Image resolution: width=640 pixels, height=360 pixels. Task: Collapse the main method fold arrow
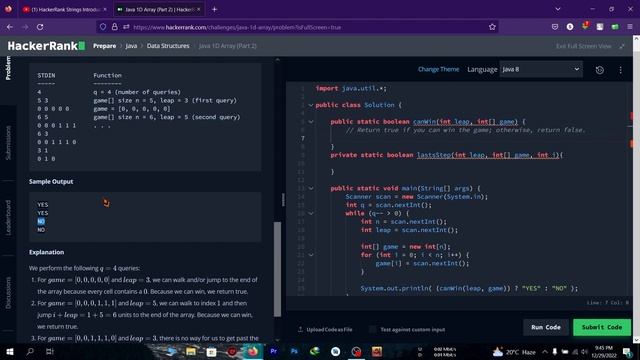311,188
